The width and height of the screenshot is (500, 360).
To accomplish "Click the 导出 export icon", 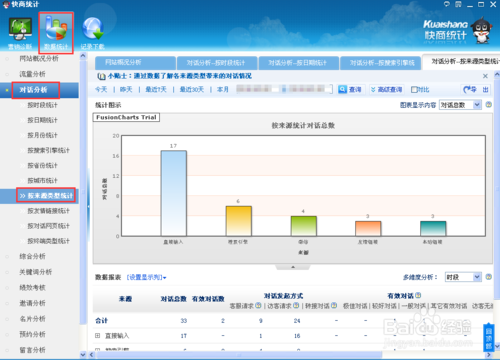I will (476, 90).
